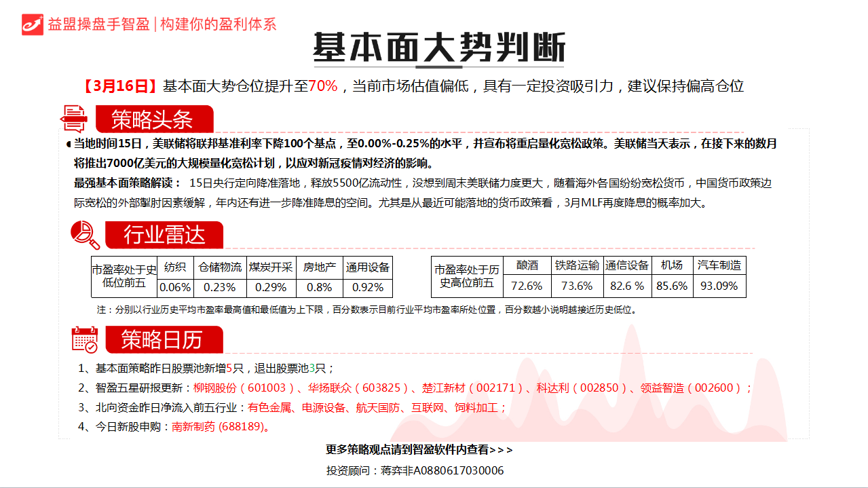
Task: Select the 策略日历 red section banner
Action: pos(162,339)
